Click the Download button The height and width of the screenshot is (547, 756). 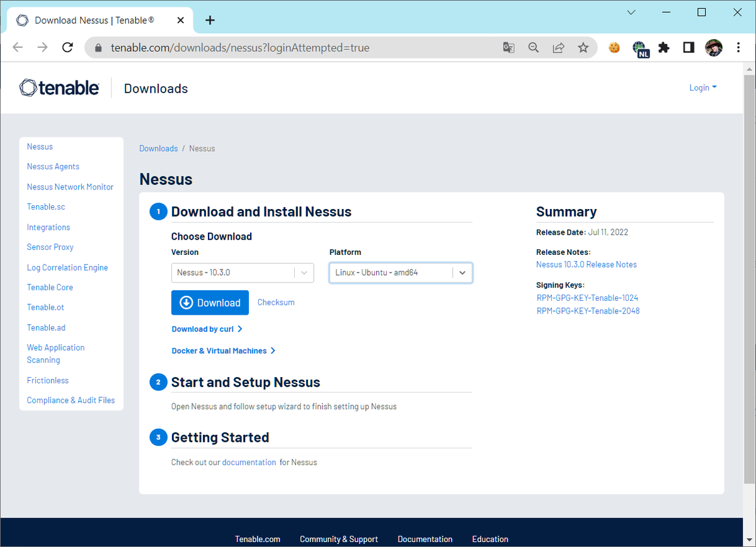(x=210, y=303)
